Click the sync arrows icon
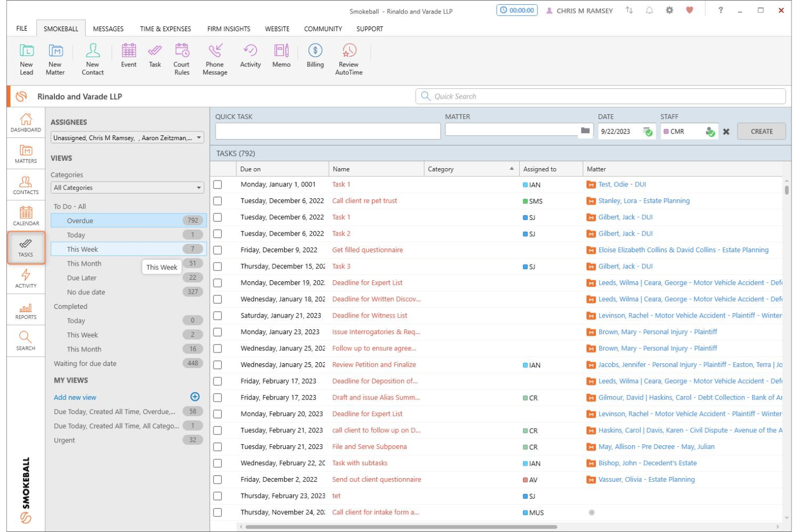The width and height of the screenshot is (798, 532). (x=629, y=10)
